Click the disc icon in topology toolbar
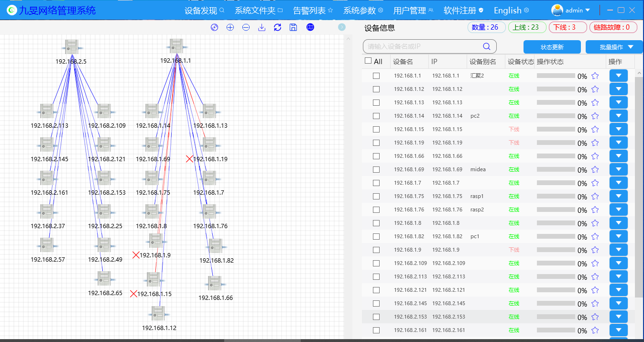This screenshot has width=644, height=342. (x=214, y=27)
